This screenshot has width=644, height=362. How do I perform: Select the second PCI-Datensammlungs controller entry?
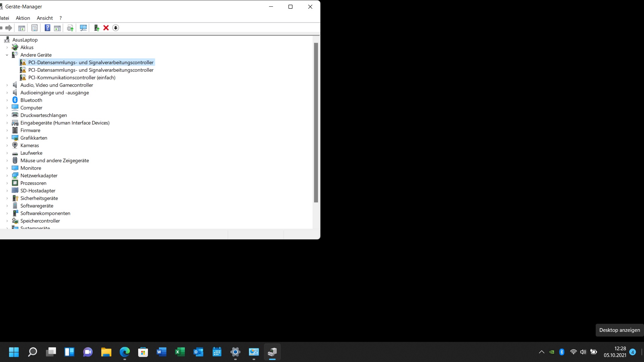pos(91,70)
